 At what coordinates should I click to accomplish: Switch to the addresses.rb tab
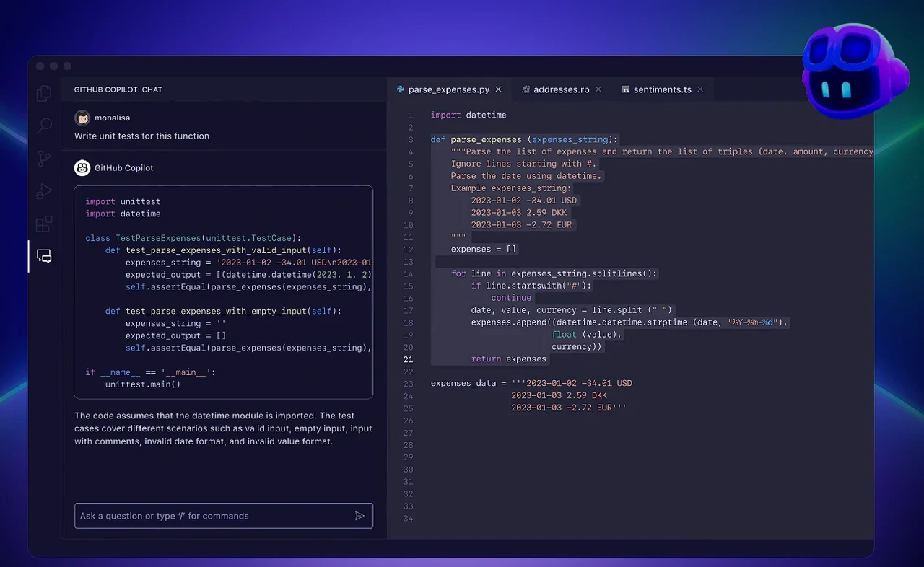[562, 89]
